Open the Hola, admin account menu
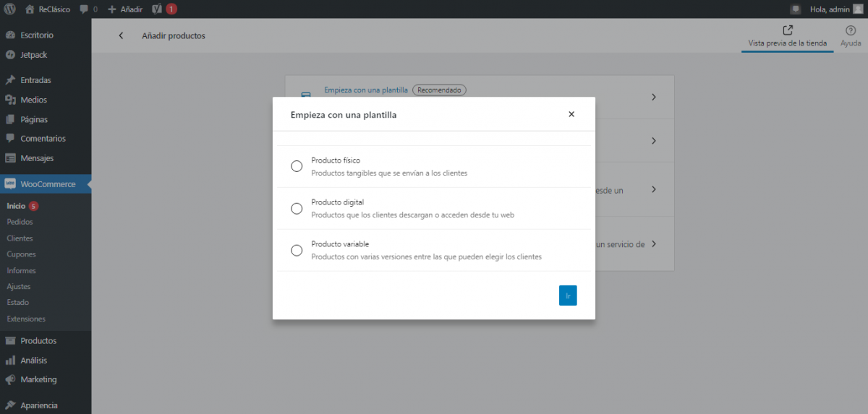Image resolution: width=868 pixels, height=414 pixels. (x=829, y=9)
